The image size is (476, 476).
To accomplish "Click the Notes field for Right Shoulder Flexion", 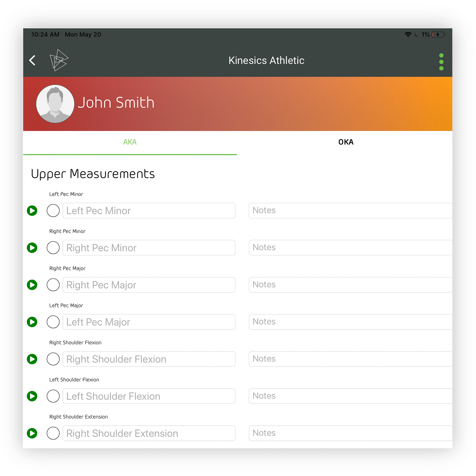I will point(350,359).
